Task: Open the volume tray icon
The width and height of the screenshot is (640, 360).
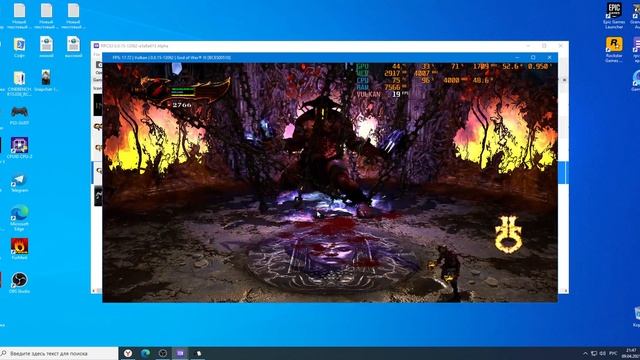Action: (602, 353)
